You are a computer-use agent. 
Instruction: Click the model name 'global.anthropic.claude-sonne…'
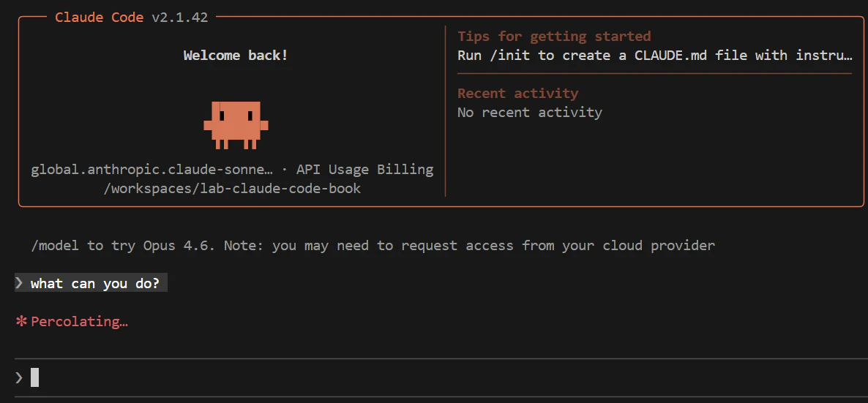click(152, 170)
